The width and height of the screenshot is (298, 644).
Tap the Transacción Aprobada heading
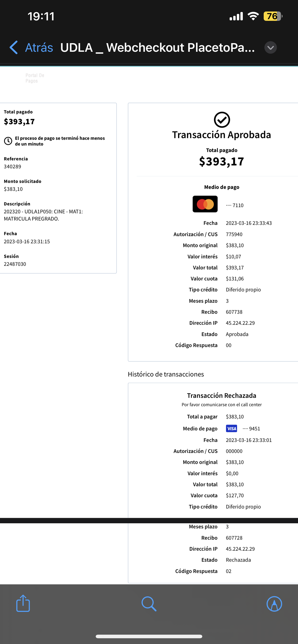click(x=221, y=135)
